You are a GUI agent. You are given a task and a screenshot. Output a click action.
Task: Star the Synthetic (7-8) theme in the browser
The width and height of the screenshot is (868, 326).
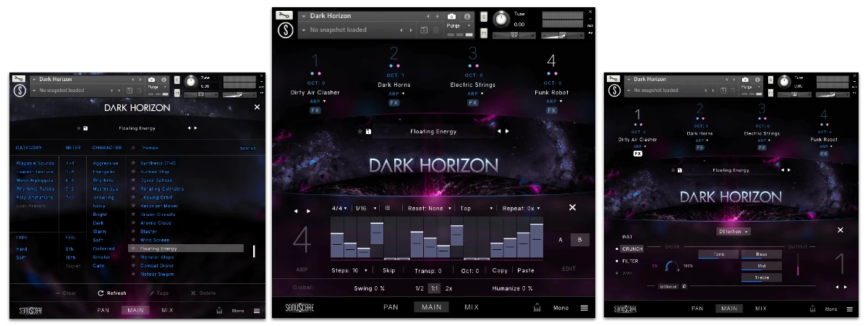click(133, 163)
